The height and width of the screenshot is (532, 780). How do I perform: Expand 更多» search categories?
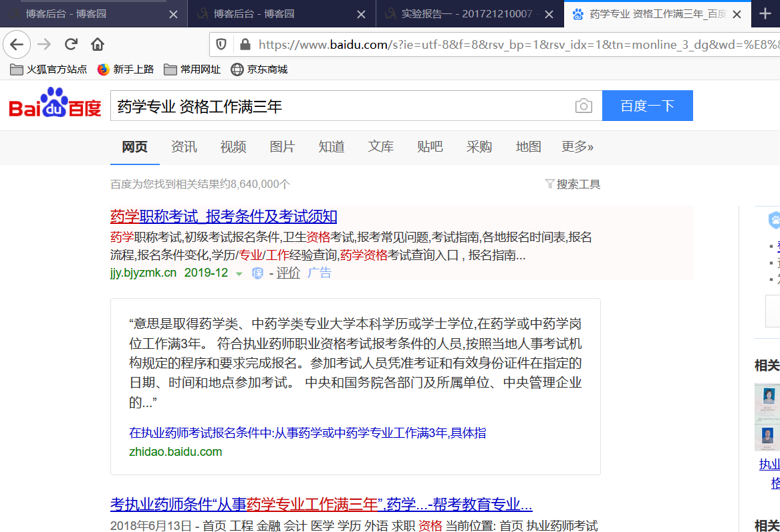[x=577, y=146]
